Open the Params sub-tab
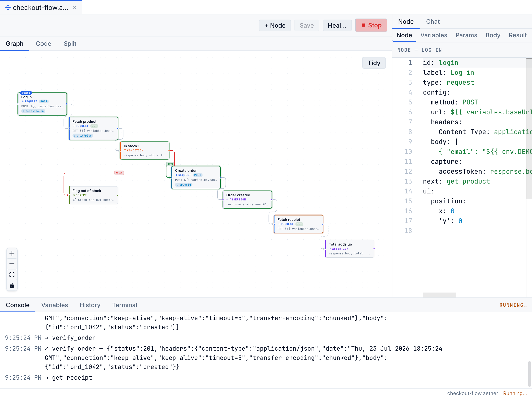This screenshot has height=398, width=532. (466, 35)
